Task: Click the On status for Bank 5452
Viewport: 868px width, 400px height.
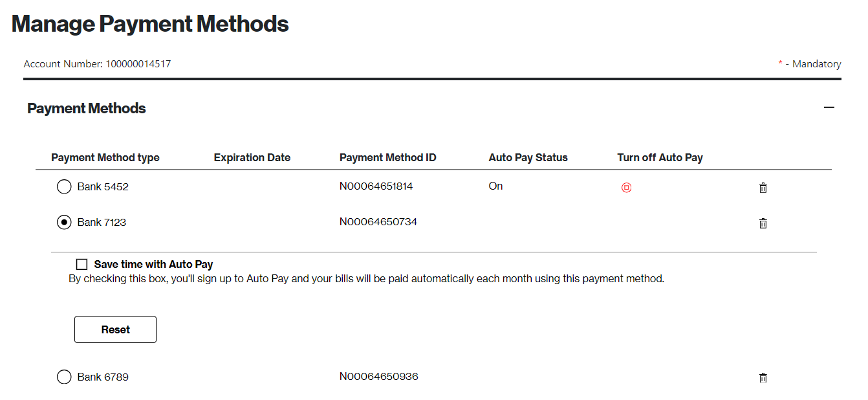Action: click(495, 186)
